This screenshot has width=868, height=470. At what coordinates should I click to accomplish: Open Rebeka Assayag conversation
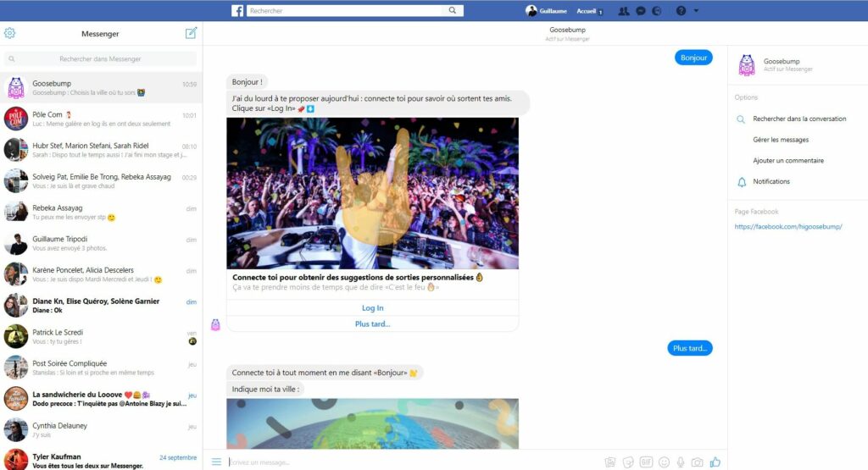click(x=102, y=212)
